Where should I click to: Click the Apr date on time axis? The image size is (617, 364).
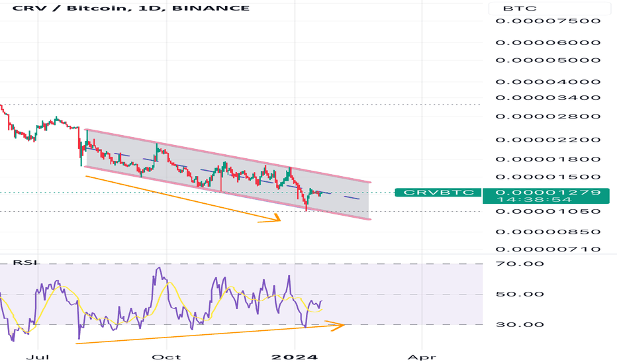pos(422,357)
